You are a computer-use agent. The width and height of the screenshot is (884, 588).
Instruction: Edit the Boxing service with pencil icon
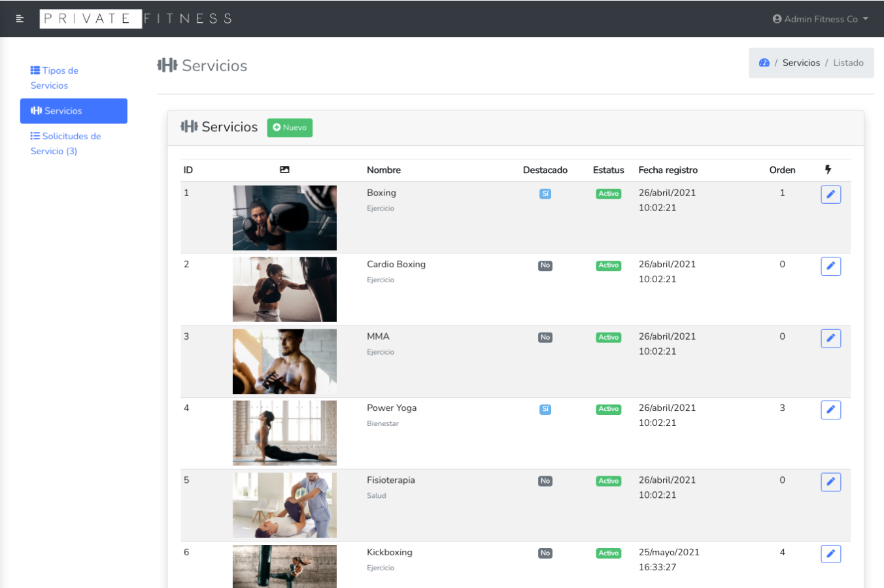[830, 195]
